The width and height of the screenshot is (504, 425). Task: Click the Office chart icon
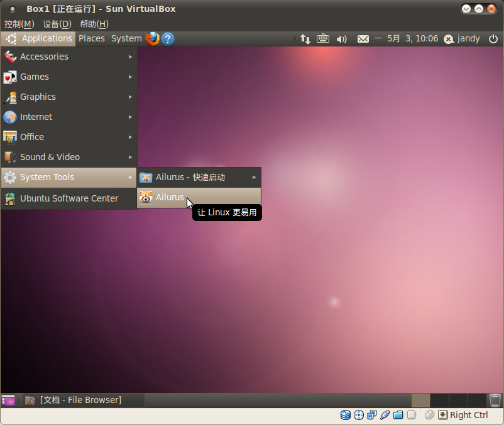click(10, 137)
